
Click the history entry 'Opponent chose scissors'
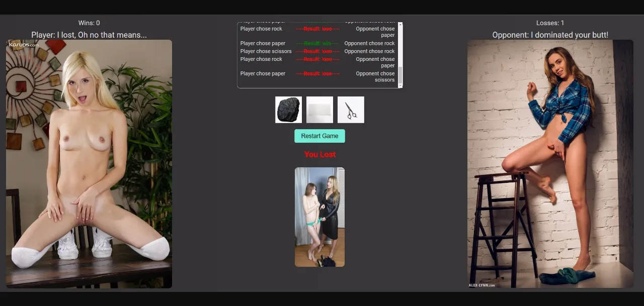point(374,76)
